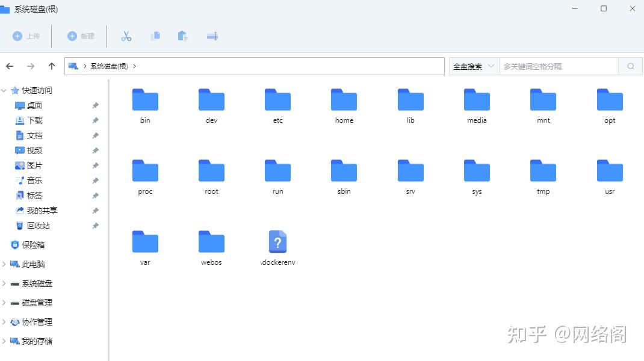Click the search magnifier icon
The image size is (644, 361).
(x=630, y=66)
